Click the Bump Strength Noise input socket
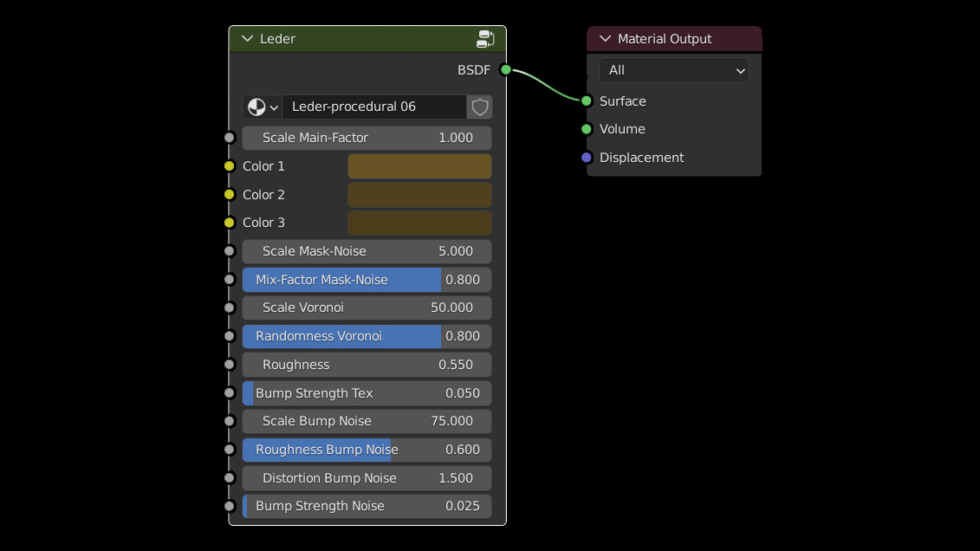The image size is (980, 551). (x=230, y=506)
